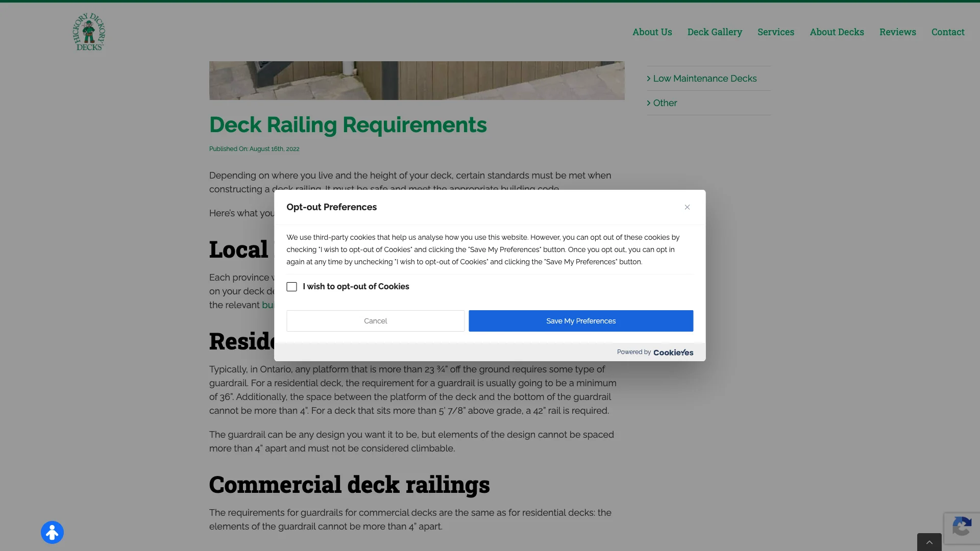Screen dimensions: 980x551
Task: Click the Hickory Dickory Decks logo
Action: pos(88,32)
